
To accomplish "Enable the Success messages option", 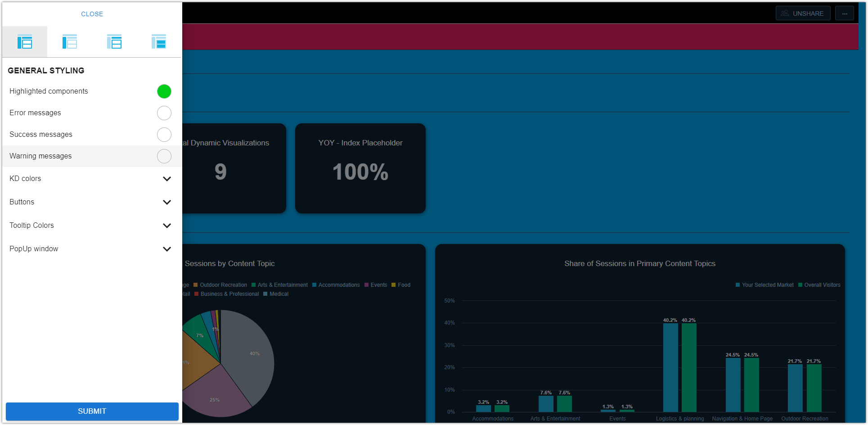I will click(x=164, y=135).
